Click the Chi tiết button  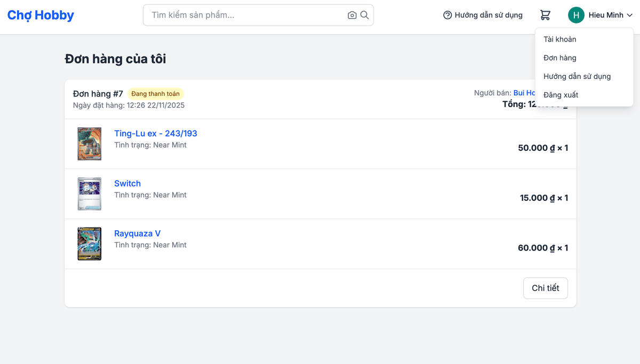[545, 288]
